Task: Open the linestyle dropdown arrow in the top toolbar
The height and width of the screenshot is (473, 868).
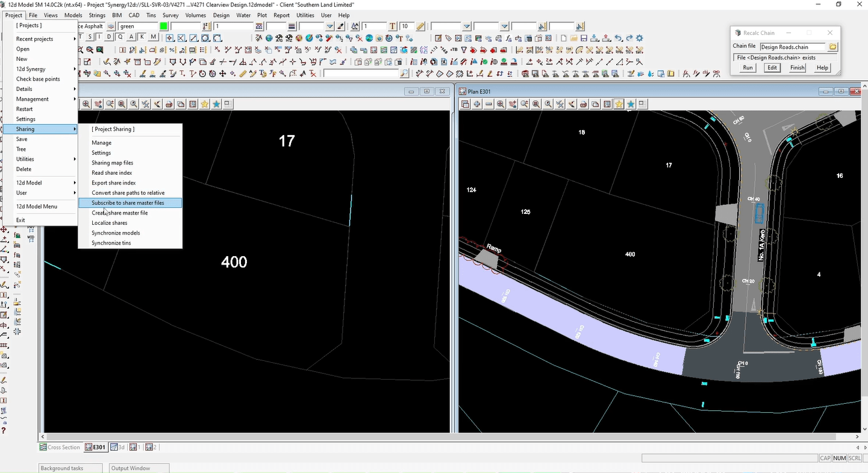Action: (x=329, y=27)
